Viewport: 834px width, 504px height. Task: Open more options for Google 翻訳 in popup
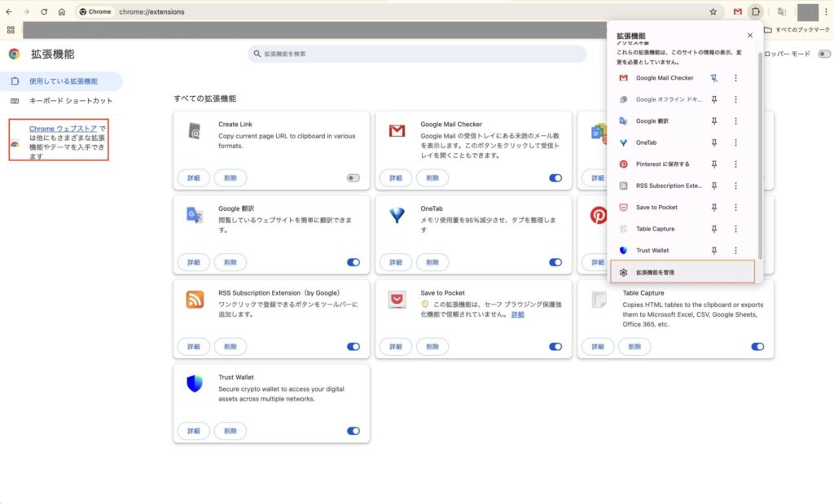pos(735,121)
